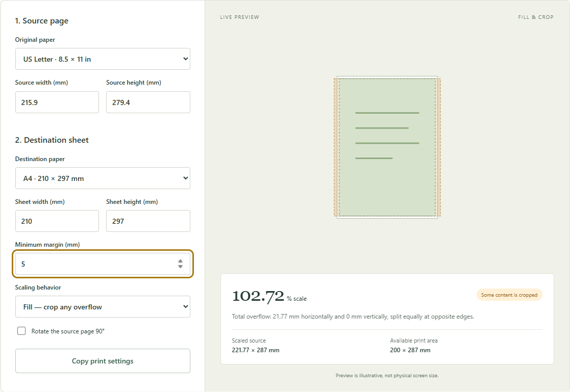
Task: Click the scaled source value "221.77 × 287 mm"
Action: [256, 350]
